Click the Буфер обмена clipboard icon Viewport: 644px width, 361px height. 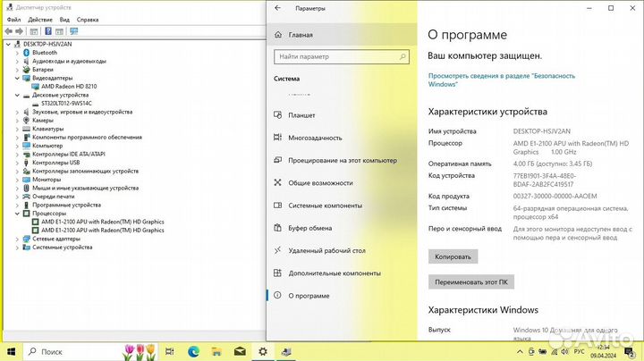[277, 228]
